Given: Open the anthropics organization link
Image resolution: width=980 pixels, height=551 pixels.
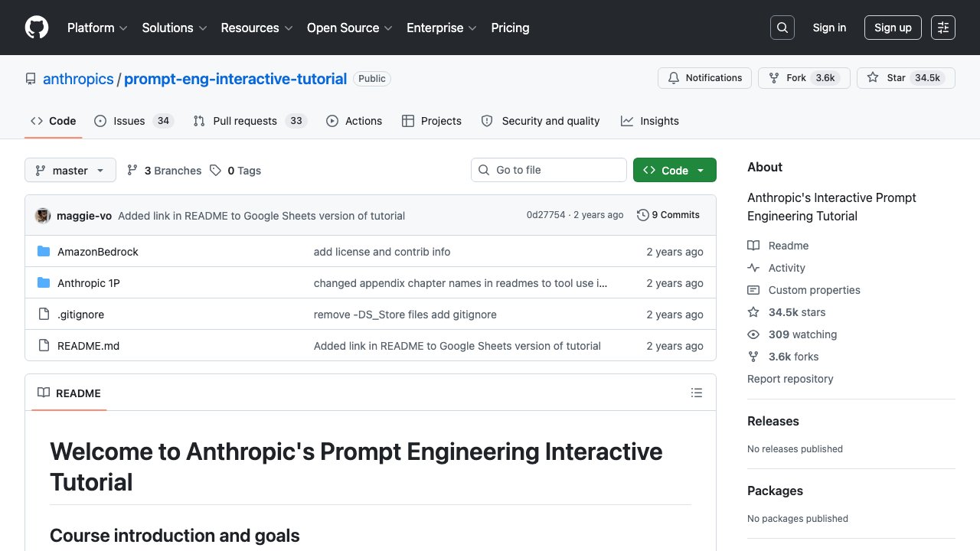Looking at the screenshot, I should tap(78, 79).
